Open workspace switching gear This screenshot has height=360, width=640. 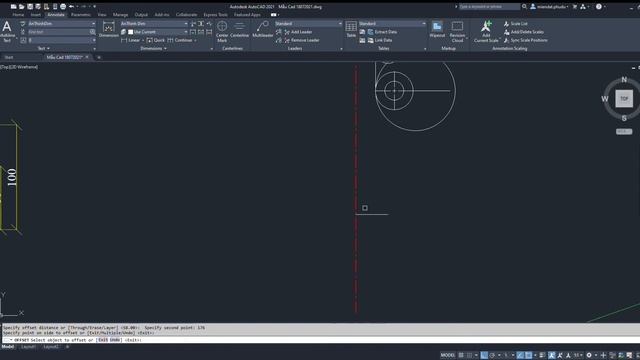[589, 356]
